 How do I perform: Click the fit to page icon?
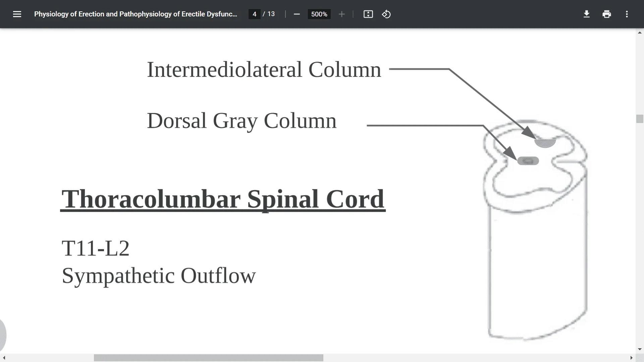[x=368, y=14]
